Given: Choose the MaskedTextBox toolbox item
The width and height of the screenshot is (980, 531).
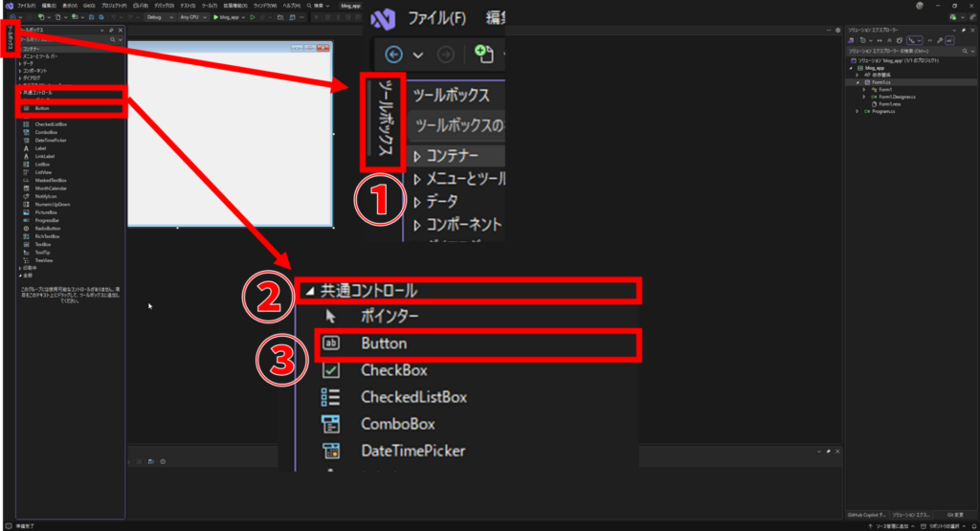Looking at the screenshot, I should [x=51, y=181].
